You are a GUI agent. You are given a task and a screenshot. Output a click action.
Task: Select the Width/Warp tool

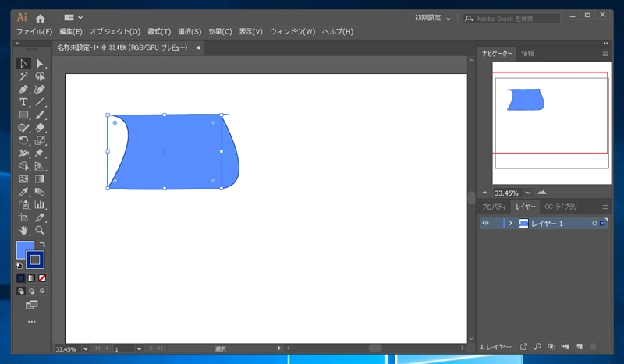23,153
